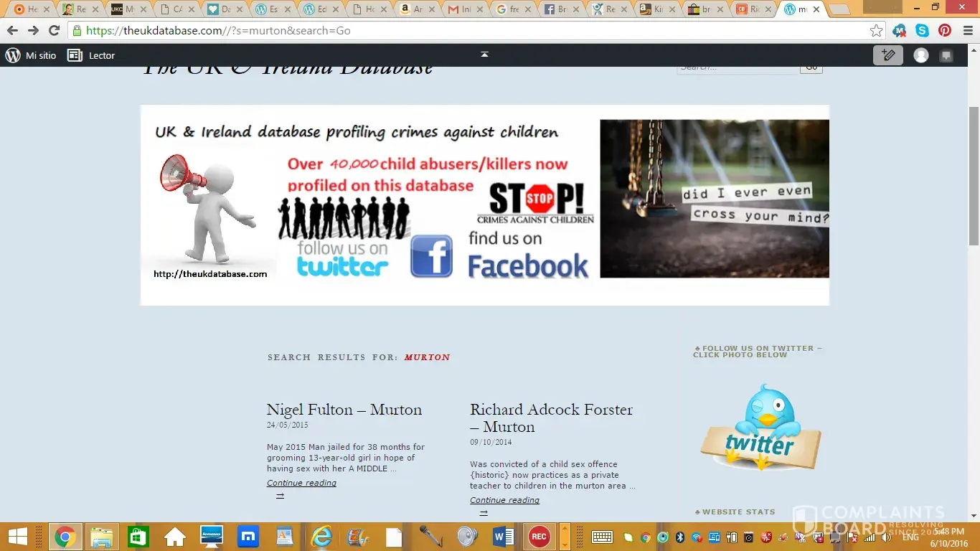Open the Skype browser extension
Screen dimensions: 980x551
[x=922, y=31]
